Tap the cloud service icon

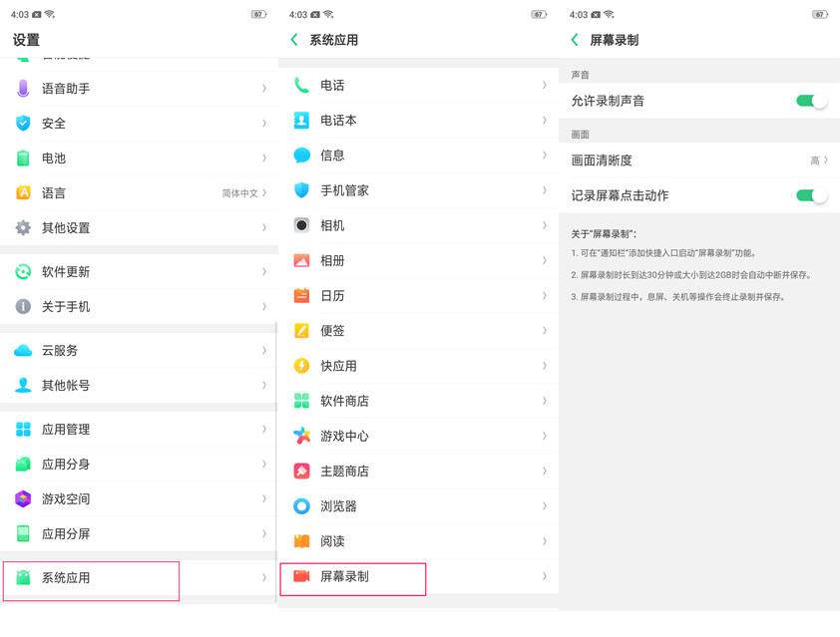23,351
